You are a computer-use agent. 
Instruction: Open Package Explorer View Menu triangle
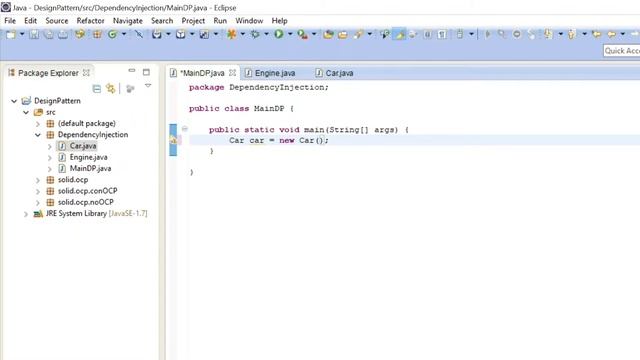point(148,86)
